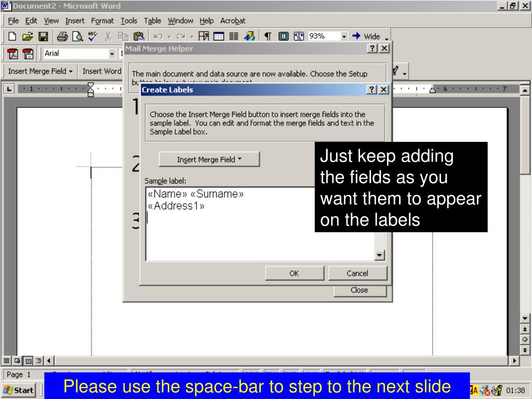This screenshot has width=532, height=399.
Task: Click the Insert Table grid icon
Action: [219, 36]
